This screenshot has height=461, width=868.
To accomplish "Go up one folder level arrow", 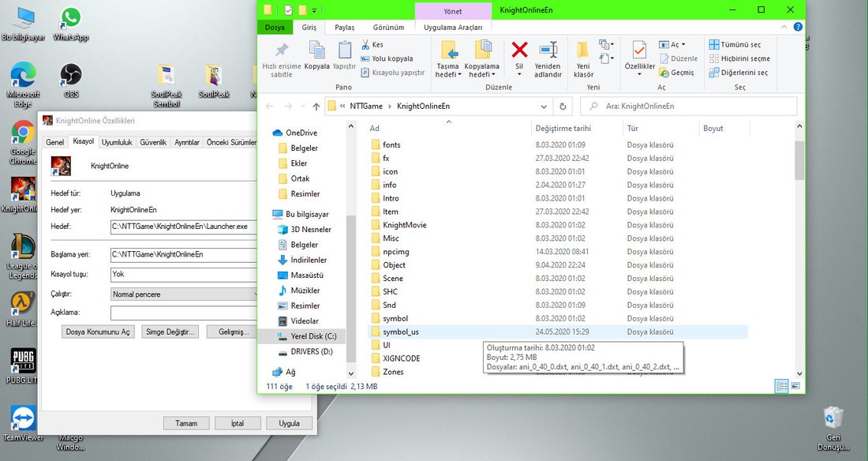I will click(316, 107).
